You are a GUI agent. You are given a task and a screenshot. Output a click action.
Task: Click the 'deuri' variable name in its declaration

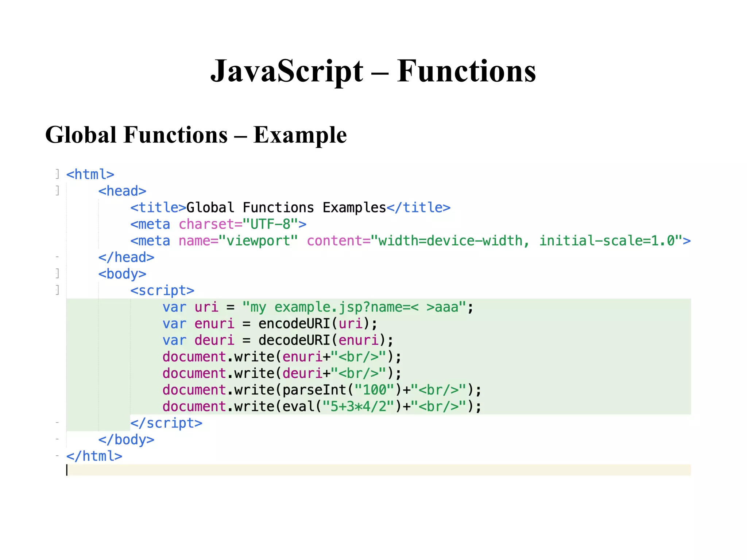(214, 340)
